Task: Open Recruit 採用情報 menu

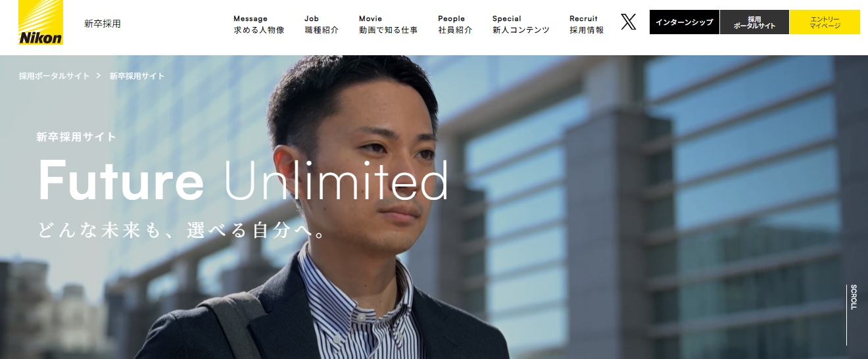Action: tap(587, 24)
